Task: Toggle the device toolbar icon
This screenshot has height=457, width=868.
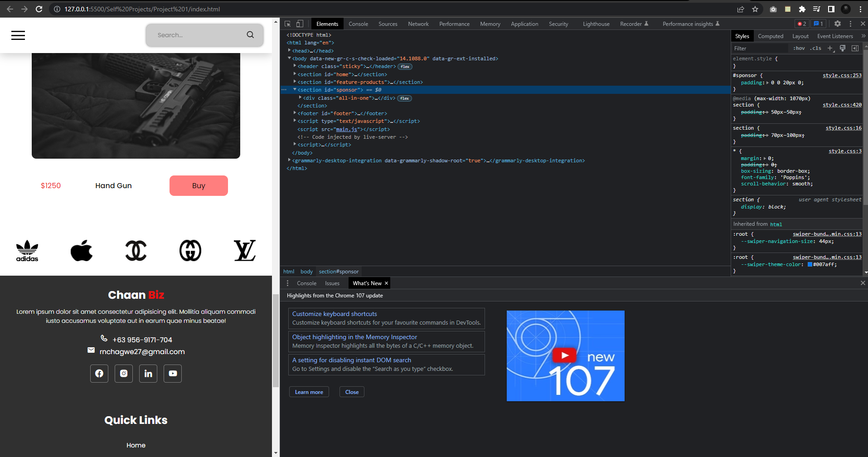Action: point(300,24)
